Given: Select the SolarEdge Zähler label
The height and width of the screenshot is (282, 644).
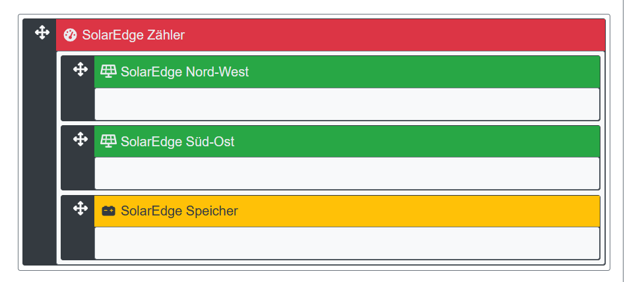Looking at the screenshot, I should 133,35.
